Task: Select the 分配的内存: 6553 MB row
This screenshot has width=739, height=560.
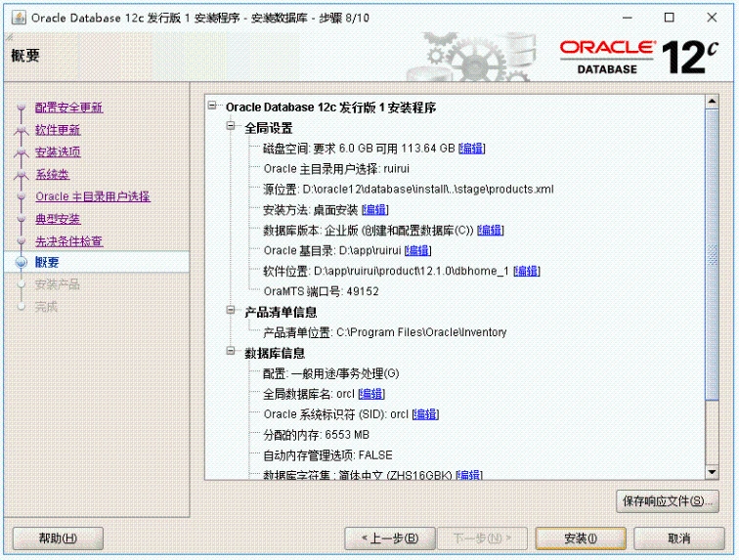Action: click(317, 435)
